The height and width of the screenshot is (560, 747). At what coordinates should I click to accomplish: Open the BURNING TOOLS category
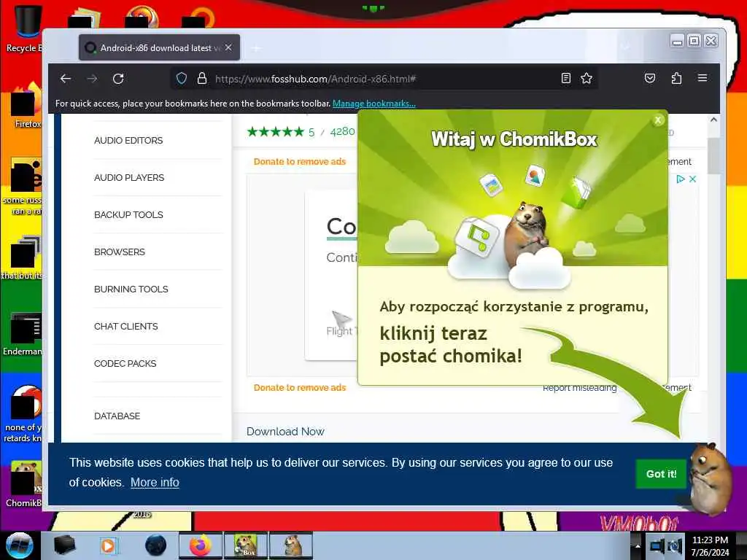(131, 289)
